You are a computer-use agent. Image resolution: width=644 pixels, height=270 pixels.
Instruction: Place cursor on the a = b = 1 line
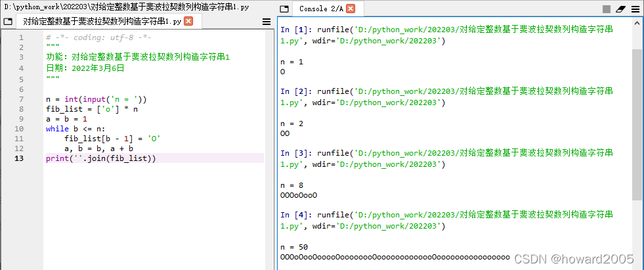coord(66,119)
